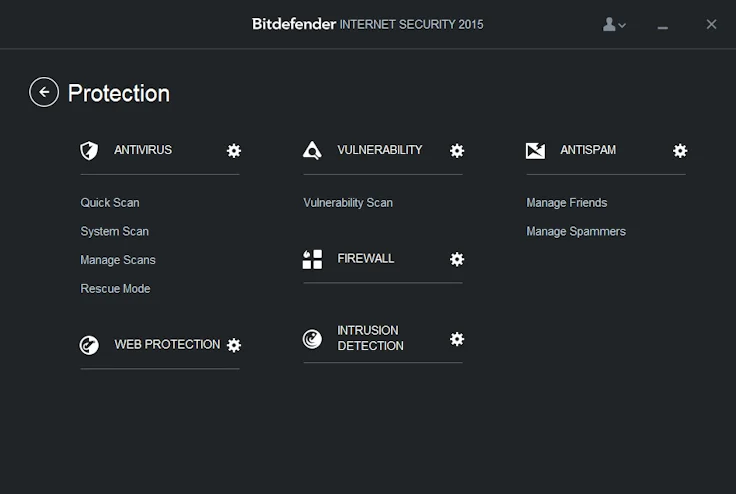The image size is (736, 494).
Task: Close the Bitdefender window
Action: 712,24
